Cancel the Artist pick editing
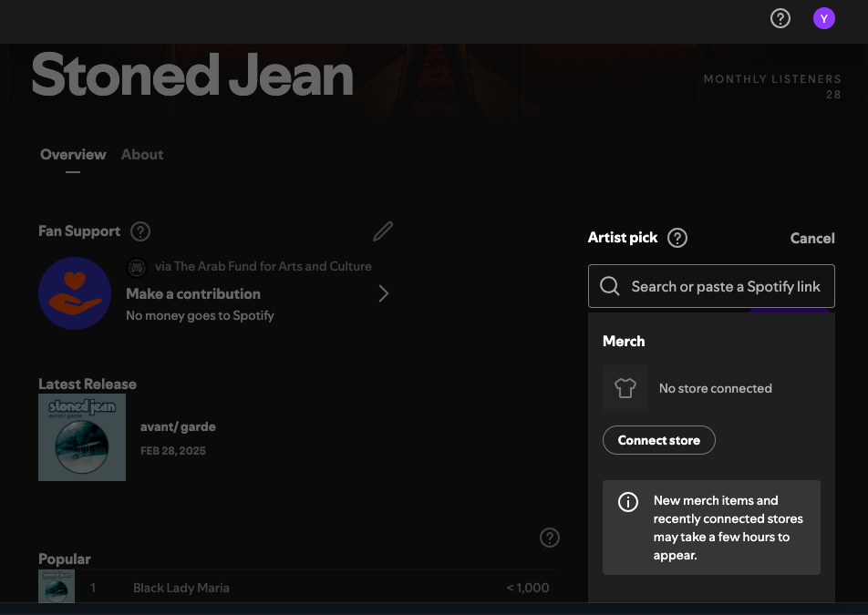Screen dimensions: 868x615 [x=812, y=239]
